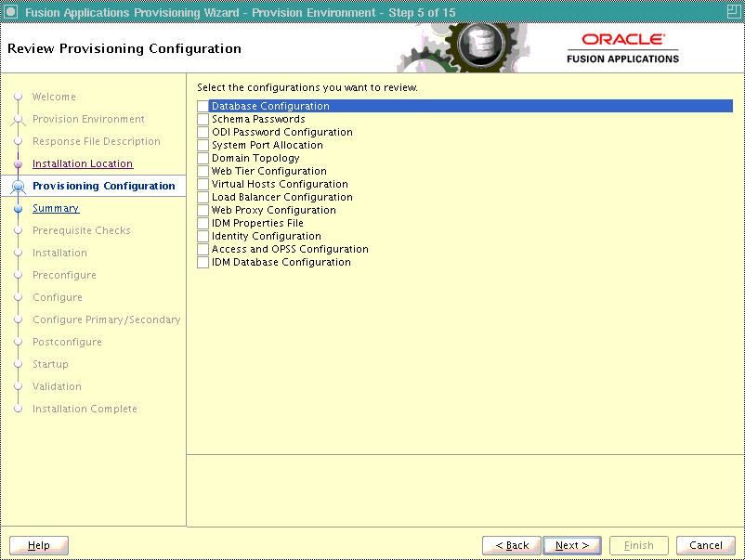Select the Identity Configuration checkbox
The image size is (745, 560).
pos(203,236)
